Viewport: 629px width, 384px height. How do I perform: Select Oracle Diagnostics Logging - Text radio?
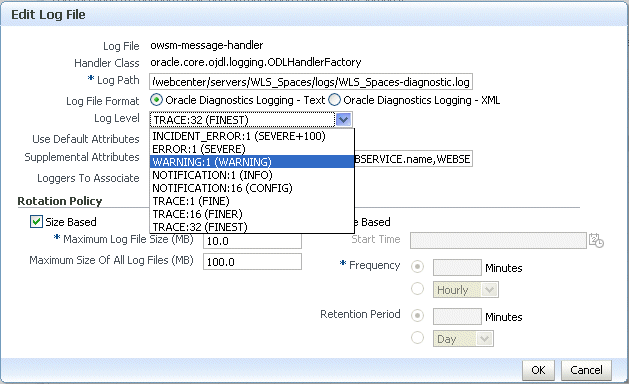156,100
